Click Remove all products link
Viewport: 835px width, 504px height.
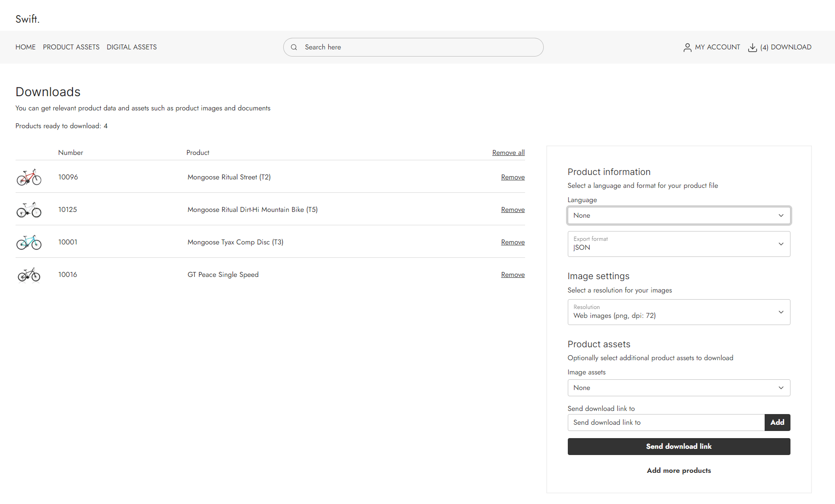pos(508,153)
